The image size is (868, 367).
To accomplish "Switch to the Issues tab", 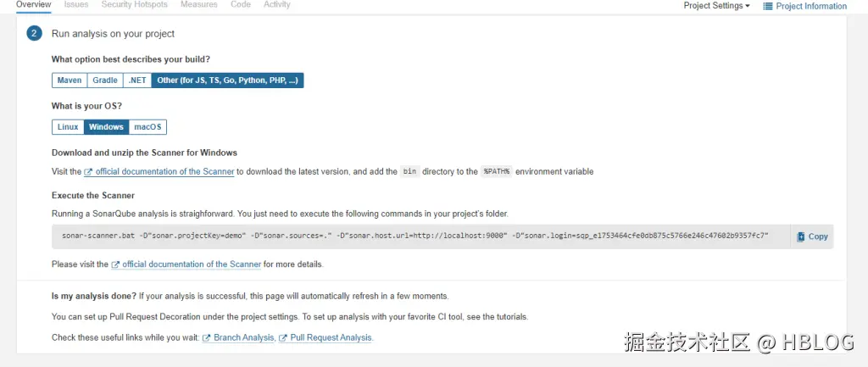I will click(x=76, y=4).
